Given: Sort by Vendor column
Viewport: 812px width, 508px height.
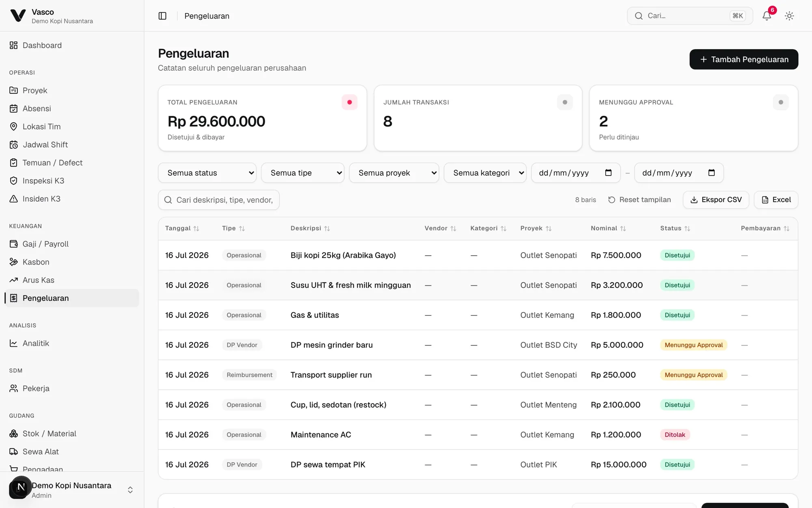Looking at the screenshot, I should click(441, 228).
